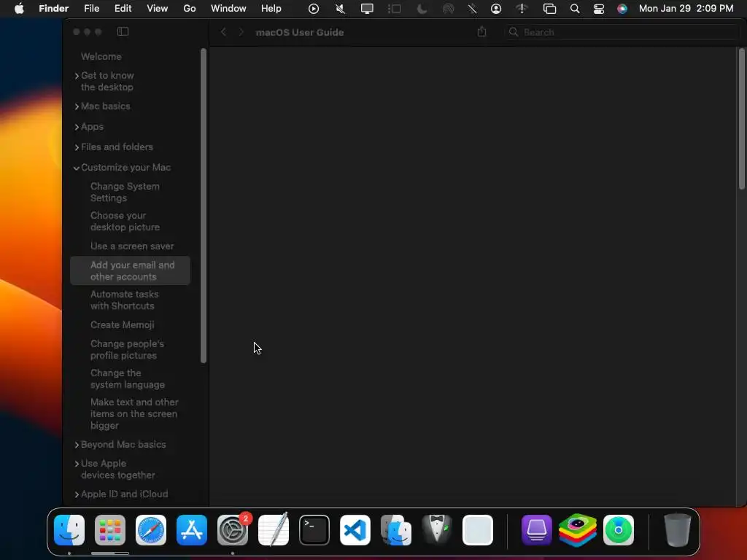
Task: Open Change people's profile pictures topic
Action: pos(127,349)
